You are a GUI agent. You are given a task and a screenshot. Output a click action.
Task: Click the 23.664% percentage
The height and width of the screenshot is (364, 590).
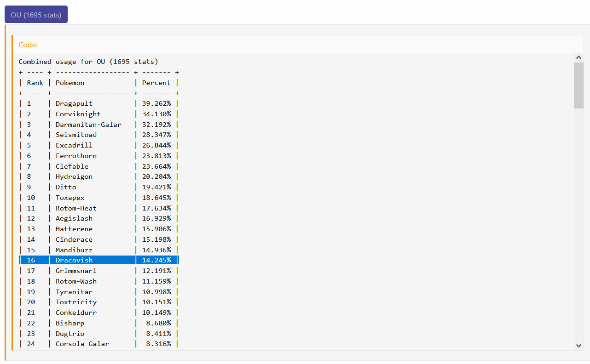(x=156, y=166)
